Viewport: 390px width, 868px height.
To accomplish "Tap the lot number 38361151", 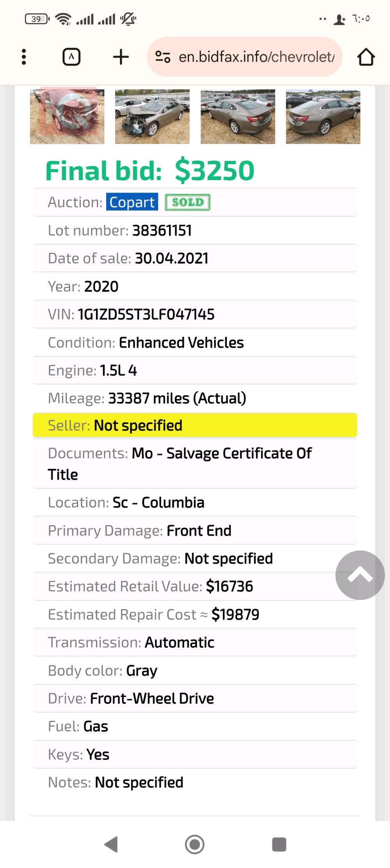I will pos(162,230).
